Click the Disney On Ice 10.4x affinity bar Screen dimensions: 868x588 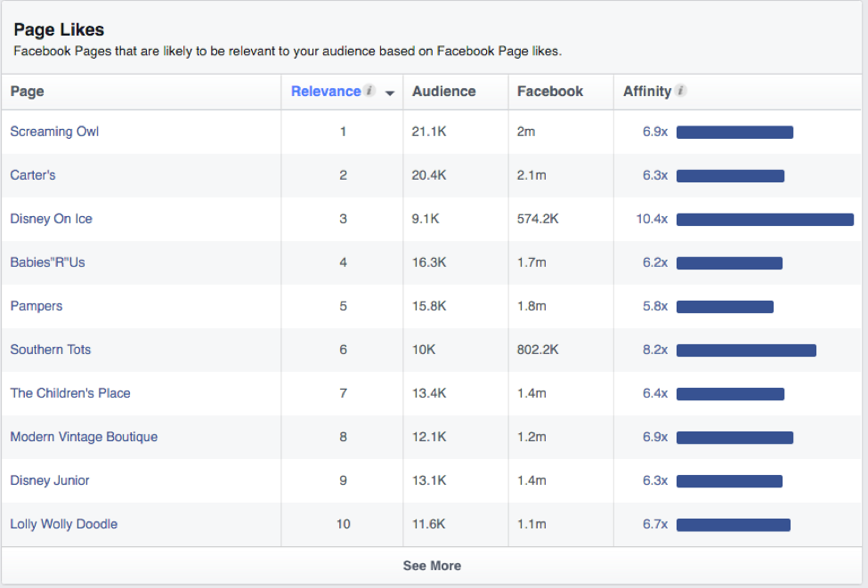tap(765, 220)
